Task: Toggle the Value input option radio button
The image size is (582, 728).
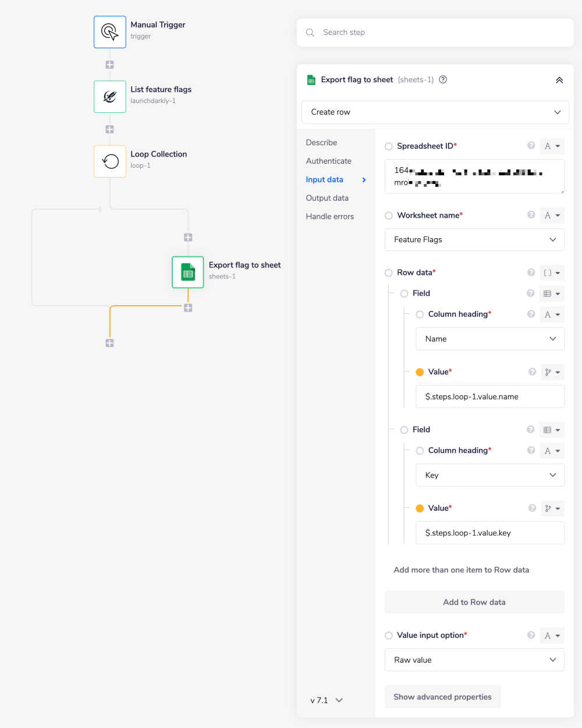Action: pyautogui.click(x=389, y=635)
